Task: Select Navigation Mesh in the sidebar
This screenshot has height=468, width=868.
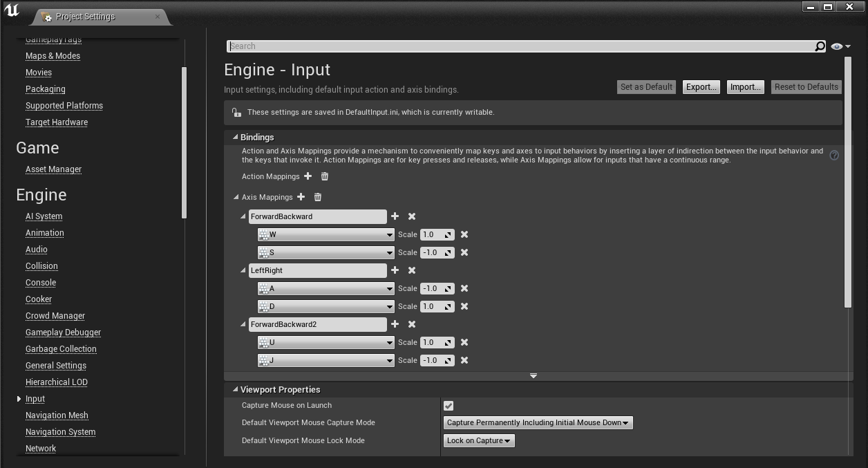Action: click(x=57, y=415)
